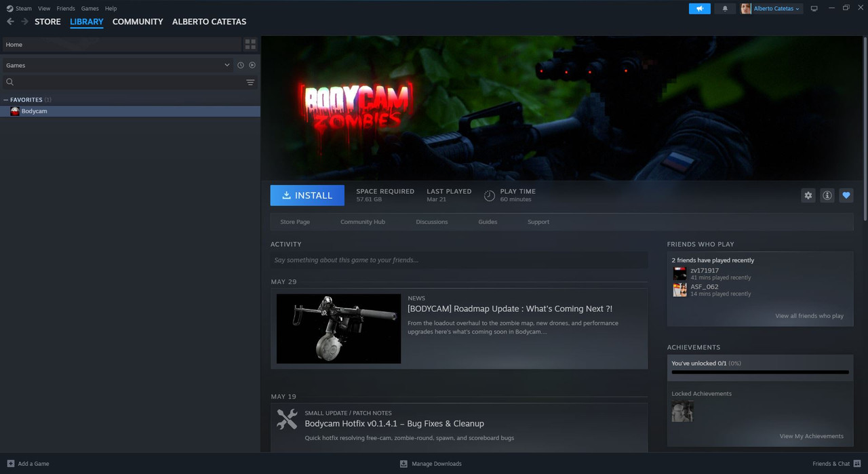Click the achievements progress bar

760,372
